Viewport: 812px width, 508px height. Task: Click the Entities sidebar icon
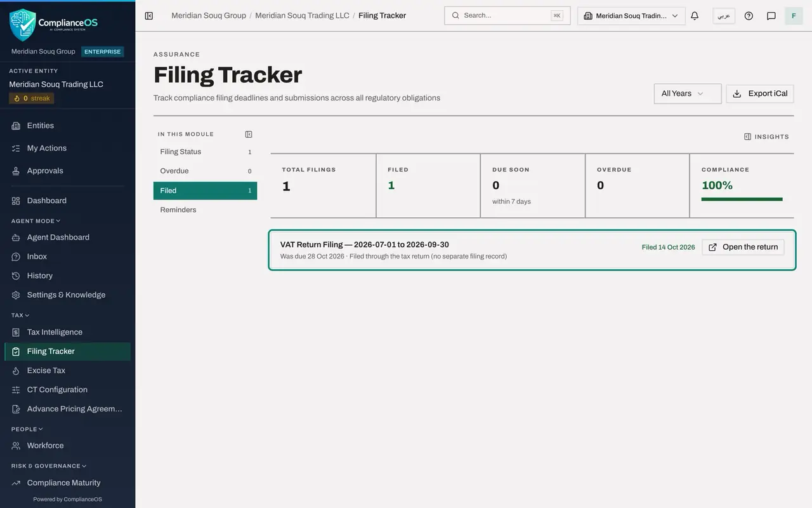coord(16,126)
